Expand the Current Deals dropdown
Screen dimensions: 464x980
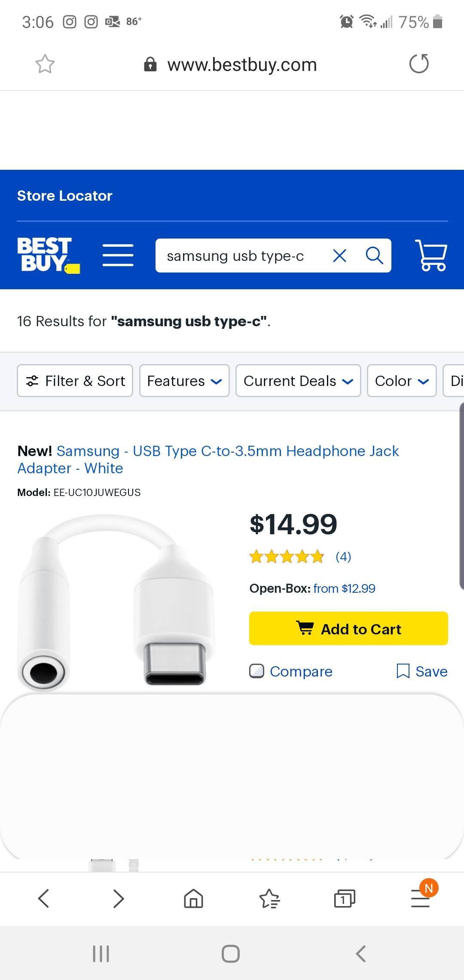[298, 381]
